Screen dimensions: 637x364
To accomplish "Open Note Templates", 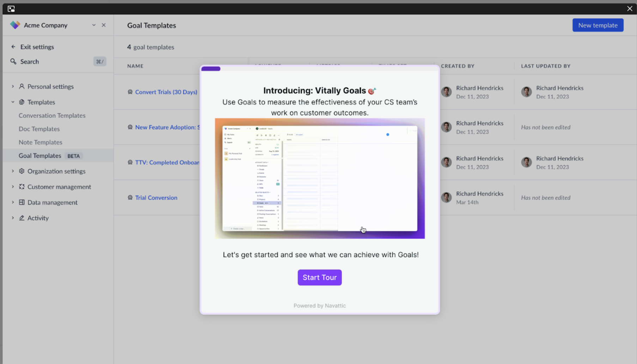I will point(40,142).
